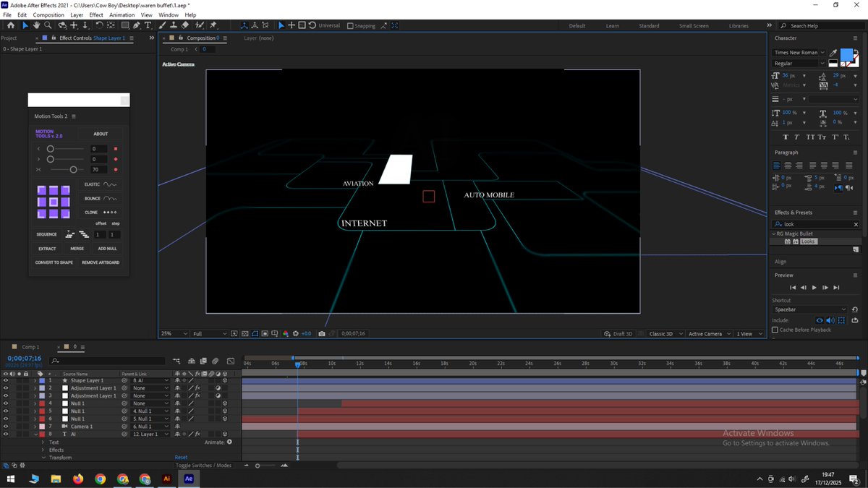Enable the Snapping checkbox
Screen dimensions: 868x488
tap(351, 26)
